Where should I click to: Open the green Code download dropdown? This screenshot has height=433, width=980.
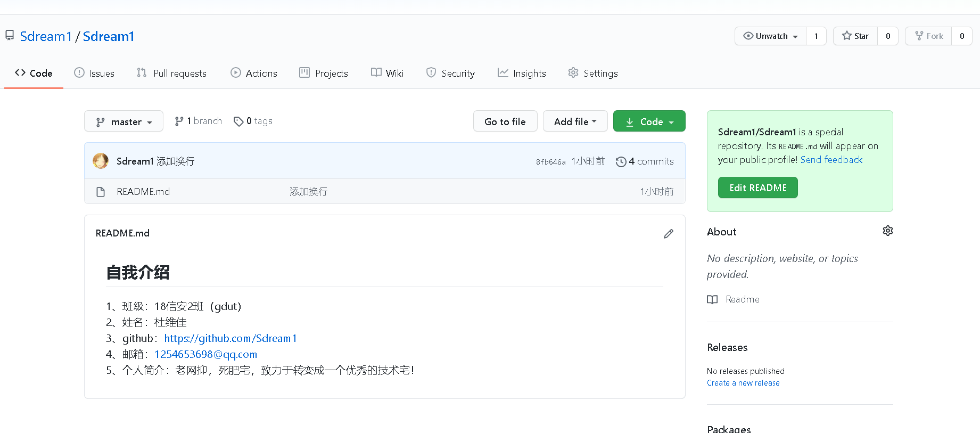(649, 121)
